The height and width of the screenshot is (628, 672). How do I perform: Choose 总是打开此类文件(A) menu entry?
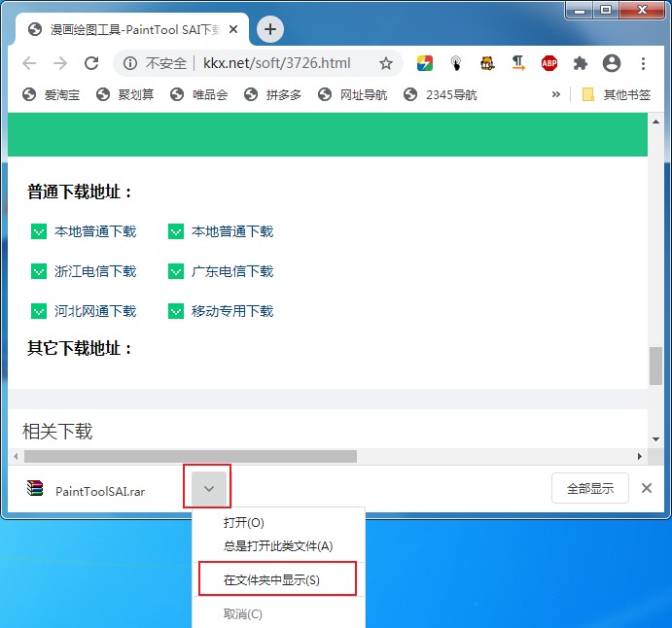[x=278, y=545]
